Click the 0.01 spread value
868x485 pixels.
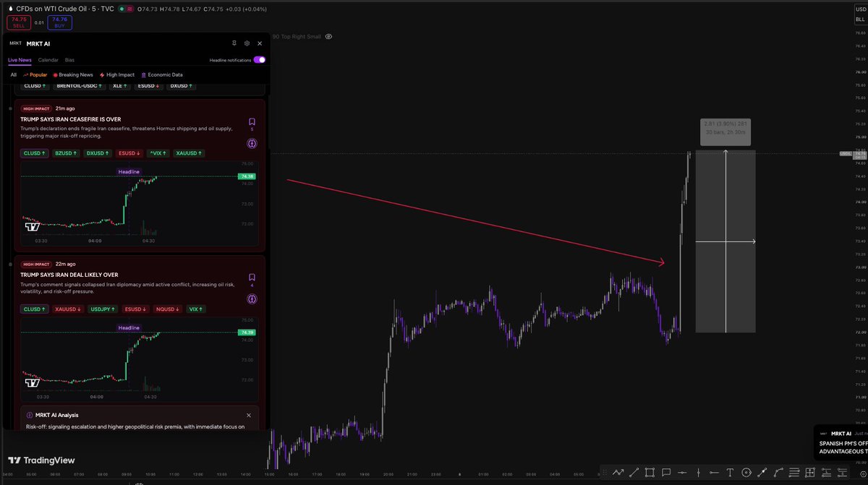tap(39, 22)
